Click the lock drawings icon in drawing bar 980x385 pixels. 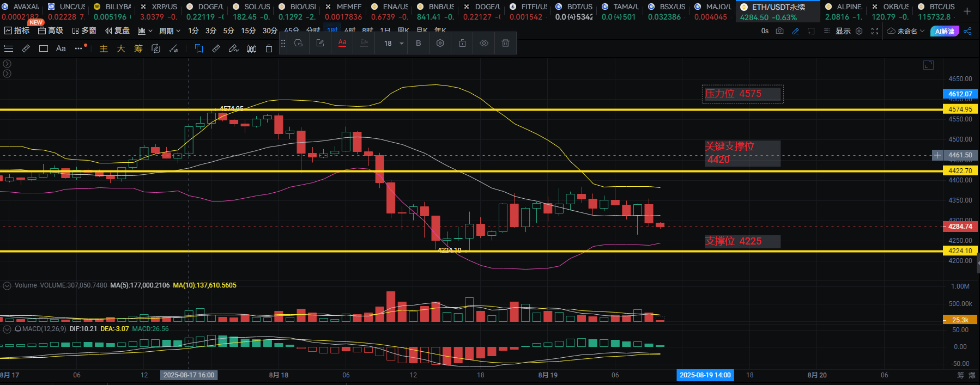coord(269,49)
